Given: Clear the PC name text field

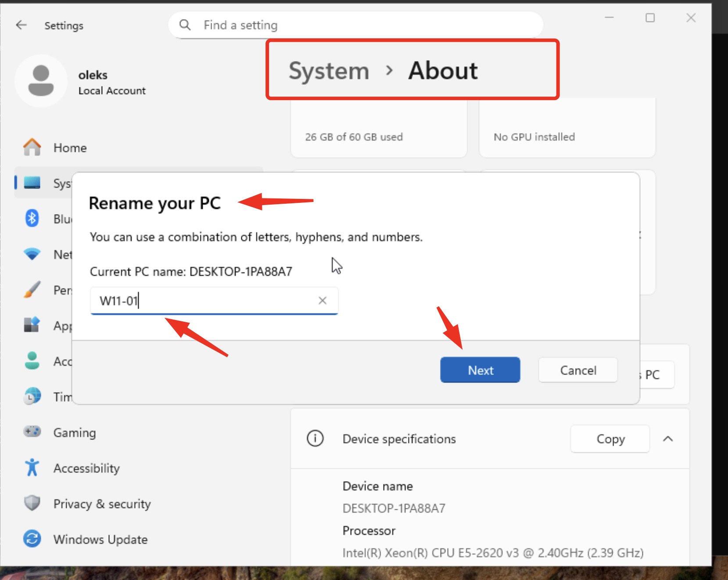Looking at the screenshot, I should point(323,300).
